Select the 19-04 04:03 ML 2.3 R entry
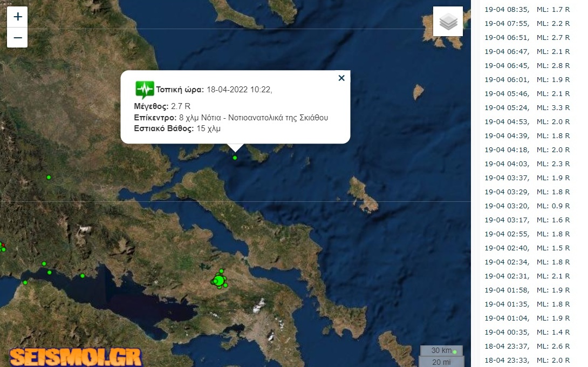Screen dimensions: 588x367 click(x=527, y=164)
